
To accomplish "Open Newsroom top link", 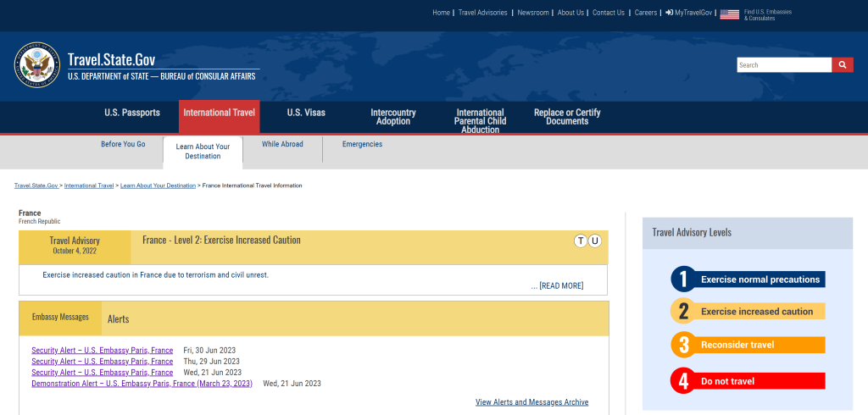I will click(x=533, y=13).
